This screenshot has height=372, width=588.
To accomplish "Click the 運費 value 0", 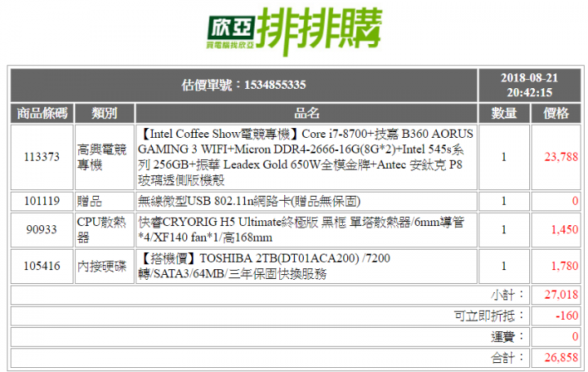I will (575, 337).
